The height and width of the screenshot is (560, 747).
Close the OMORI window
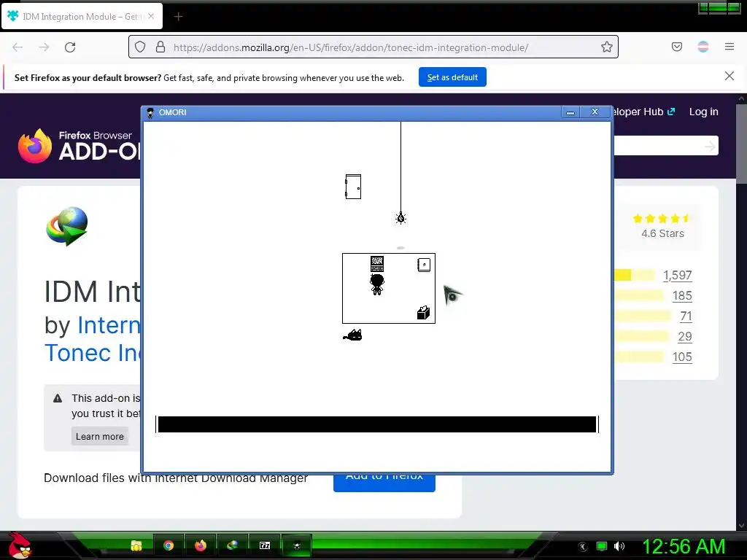point(595,112)
